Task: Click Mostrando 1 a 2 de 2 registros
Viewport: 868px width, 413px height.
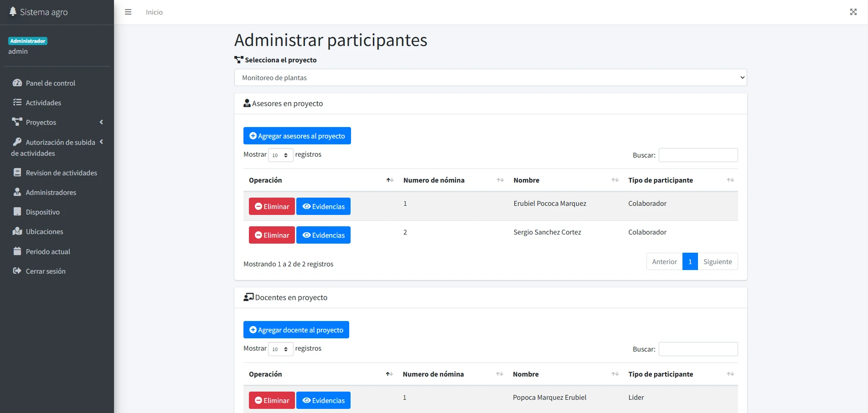Action: click(288, 264)
